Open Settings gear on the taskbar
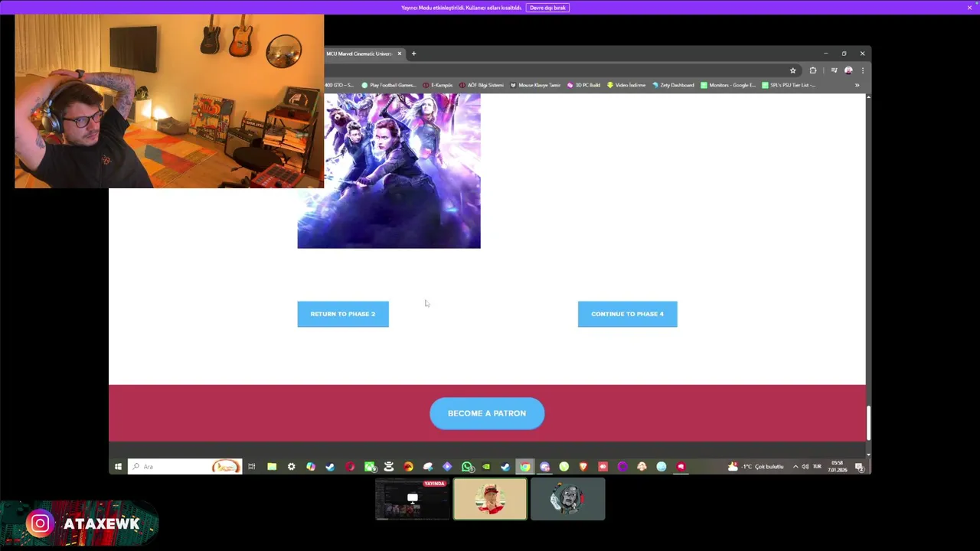Viewport: 980px width, 551px height. (x=291, y=467)
